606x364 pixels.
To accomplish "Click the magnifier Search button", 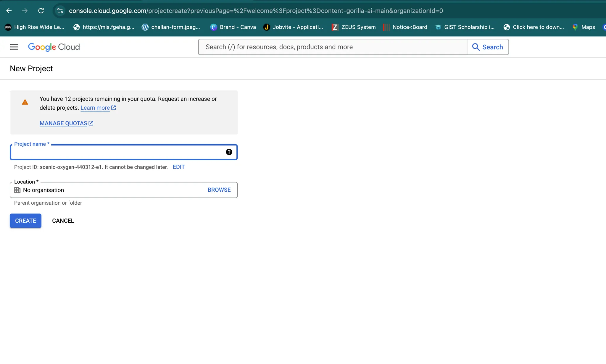I will (488, 47).
